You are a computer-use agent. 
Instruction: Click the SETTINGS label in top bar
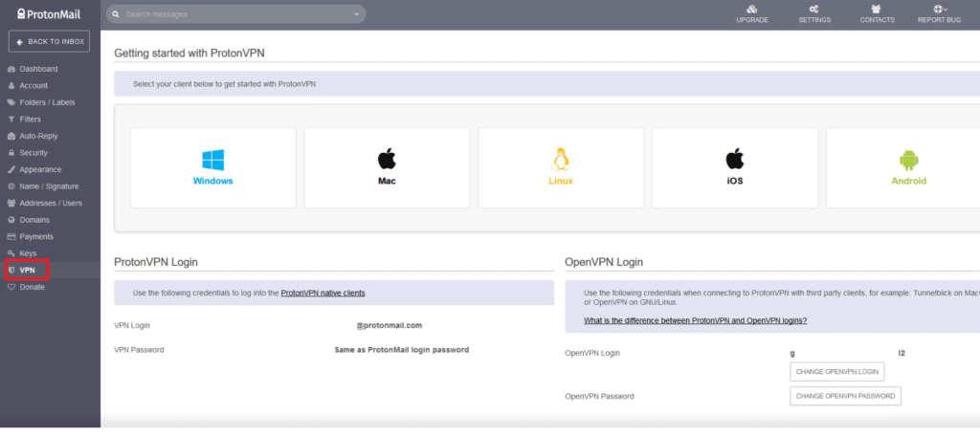pos(814,20)
